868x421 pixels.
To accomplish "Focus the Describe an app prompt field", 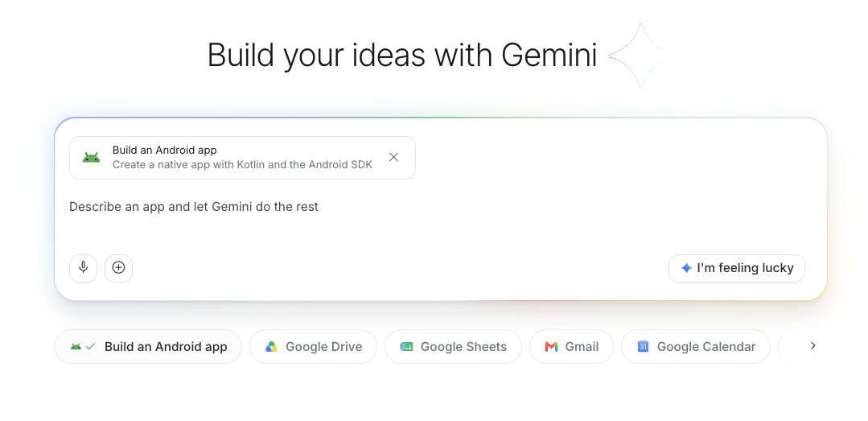I will coord(441,219).
